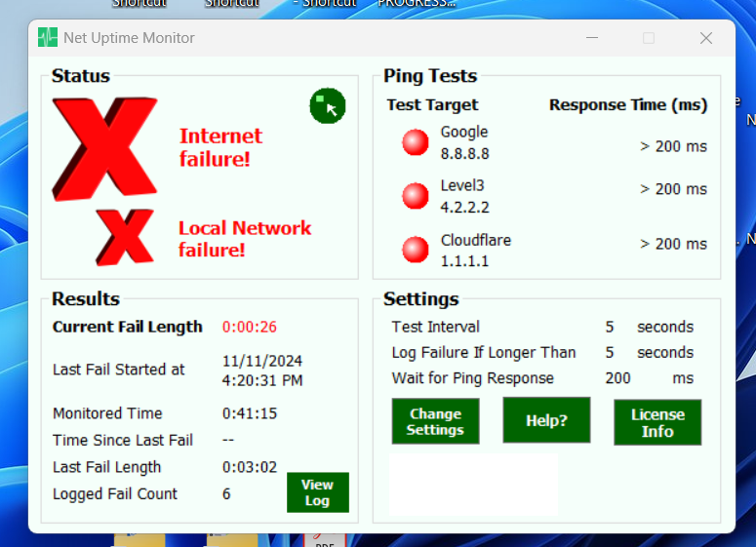Viewport: 756px width, 547px height.
Task: Click the Test Interval setting label
Action: tap(435, 327)
